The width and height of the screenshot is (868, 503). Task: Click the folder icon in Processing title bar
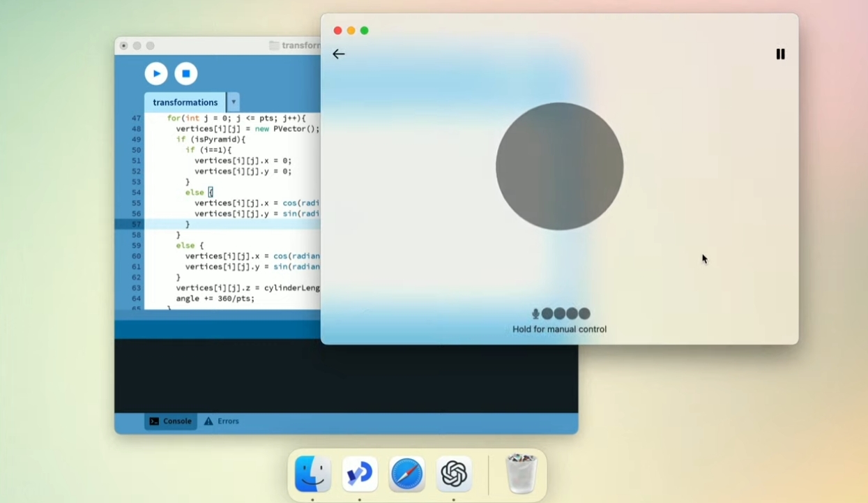pos(275,45)
